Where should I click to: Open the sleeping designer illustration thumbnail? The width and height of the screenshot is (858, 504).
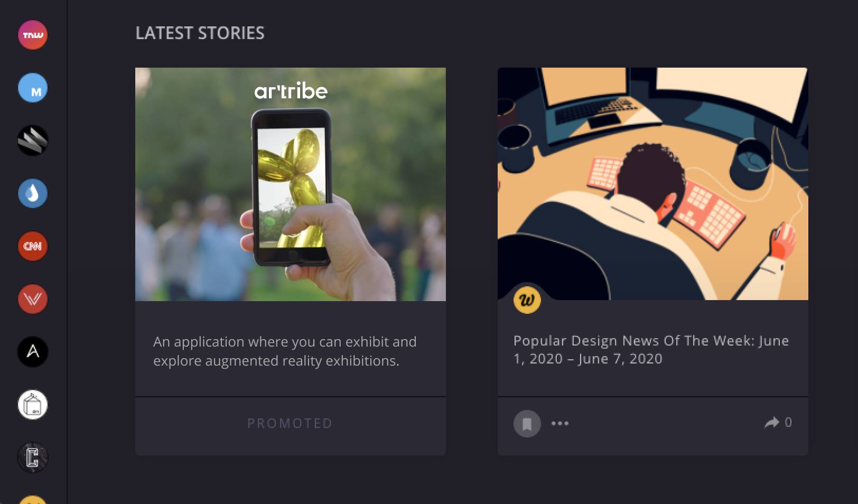pos(653,184)
